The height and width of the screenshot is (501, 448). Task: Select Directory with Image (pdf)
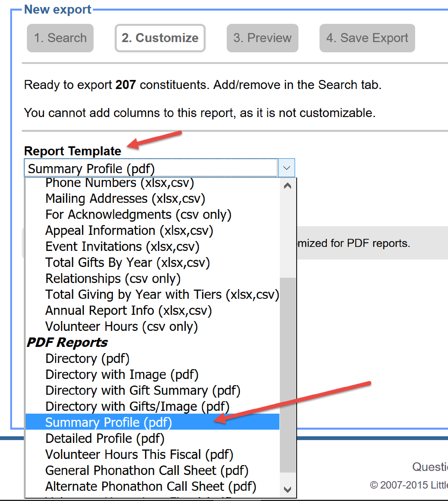point(122,374)
